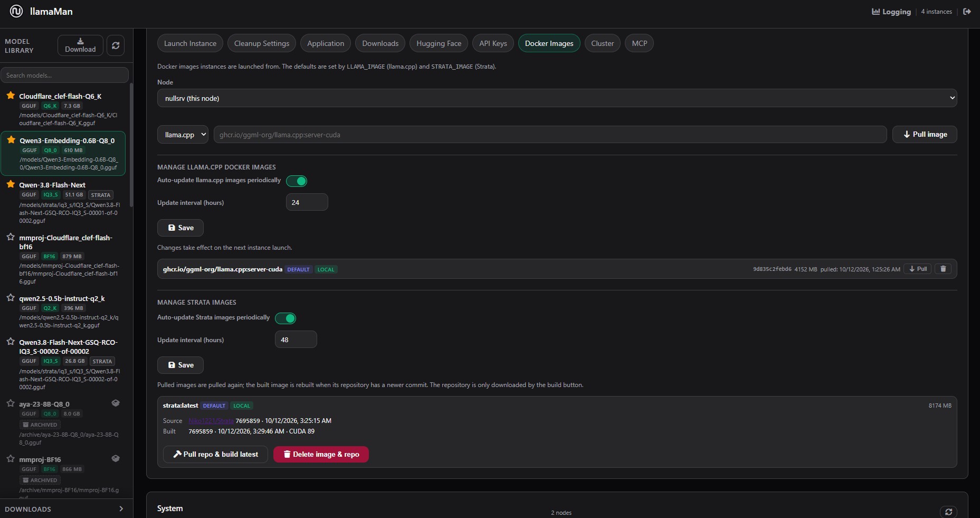Focus the Search models field

[x=64, y=75]
